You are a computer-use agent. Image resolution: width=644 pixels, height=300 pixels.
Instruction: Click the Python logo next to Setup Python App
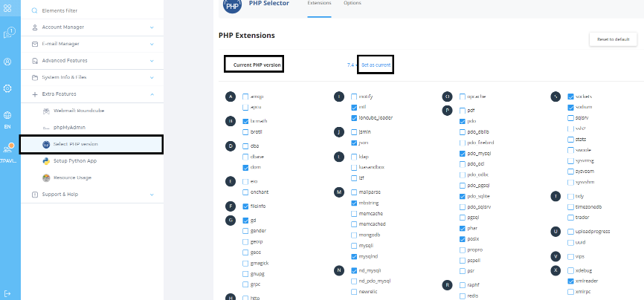46,161
